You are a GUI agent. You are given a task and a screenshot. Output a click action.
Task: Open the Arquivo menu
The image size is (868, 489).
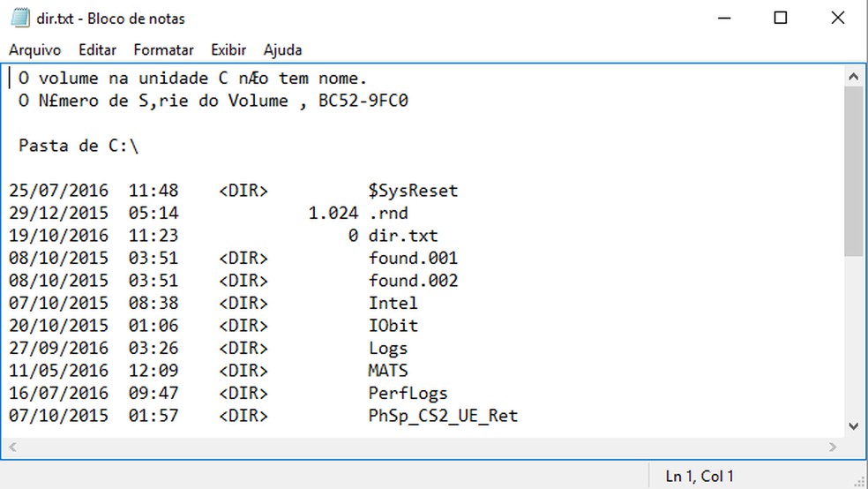(34, 50)
